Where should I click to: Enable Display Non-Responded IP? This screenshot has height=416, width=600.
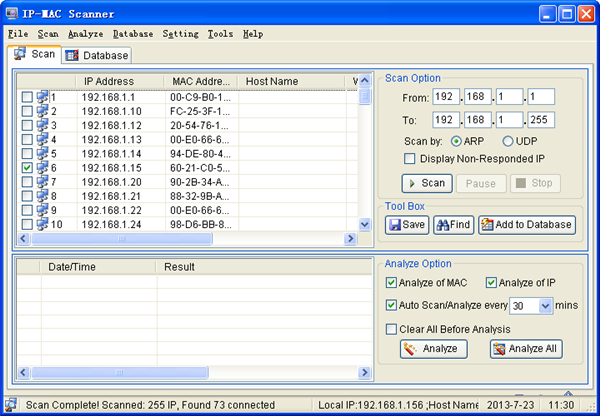[409, 159]
